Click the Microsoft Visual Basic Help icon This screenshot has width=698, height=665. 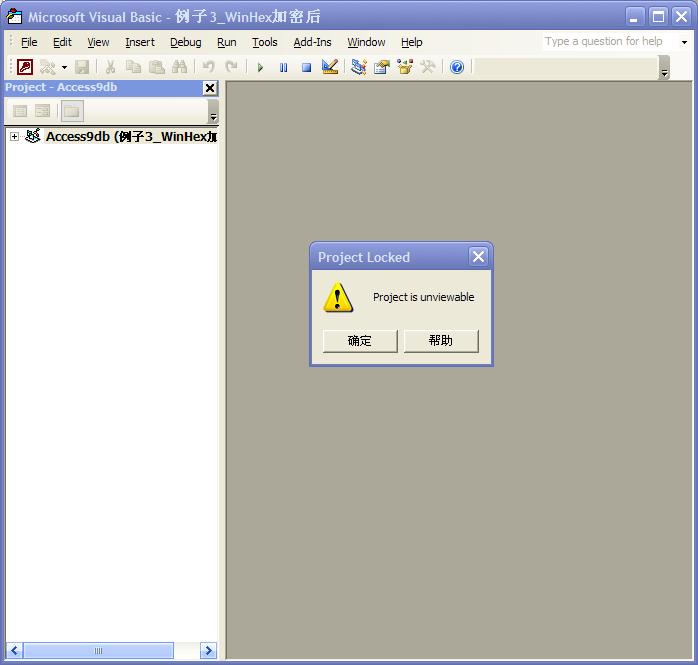[x=457, y=67]
